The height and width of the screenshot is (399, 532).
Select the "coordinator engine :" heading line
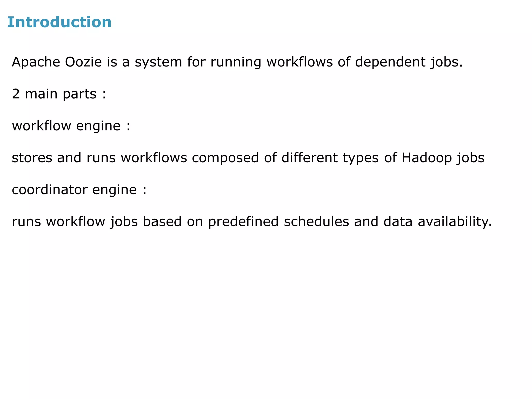pyautogui.click(x=79, y=190)
